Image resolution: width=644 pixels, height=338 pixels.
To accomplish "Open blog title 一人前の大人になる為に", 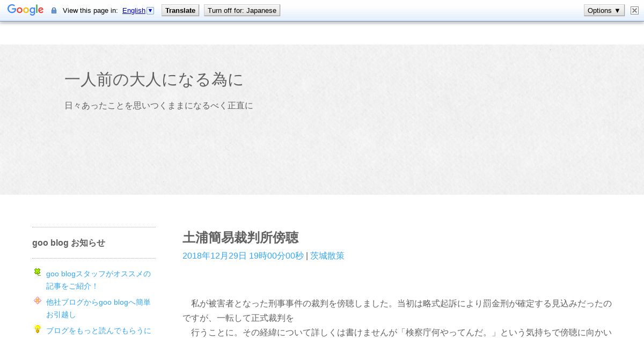I will 154,79.
